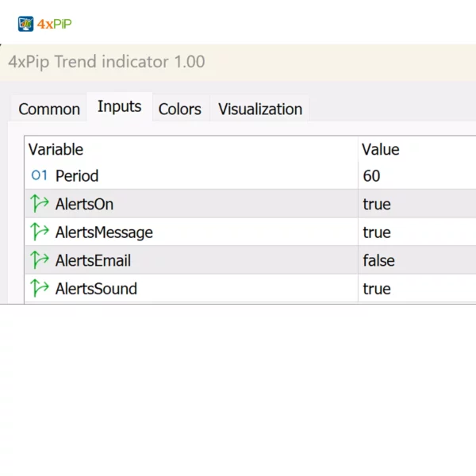Click the Variable column header
The image size is (476, 476).
[x=56, y=149]
